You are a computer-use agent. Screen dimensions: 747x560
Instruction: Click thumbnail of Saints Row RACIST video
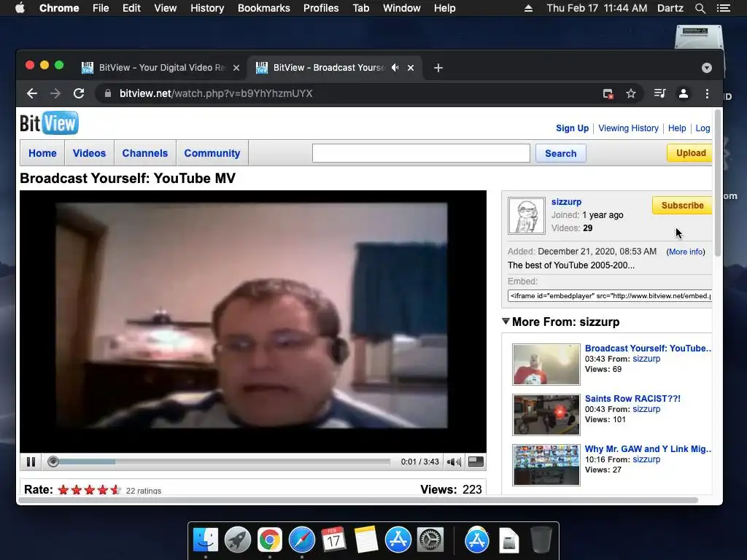[x=546, y=415]
